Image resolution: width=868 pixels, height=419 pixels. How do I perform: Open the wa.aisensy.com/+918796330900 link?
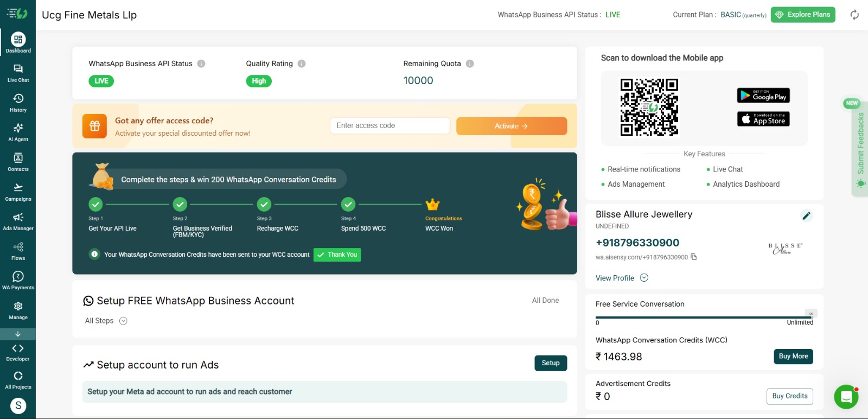pyautogui.click(x=642, y=257)
